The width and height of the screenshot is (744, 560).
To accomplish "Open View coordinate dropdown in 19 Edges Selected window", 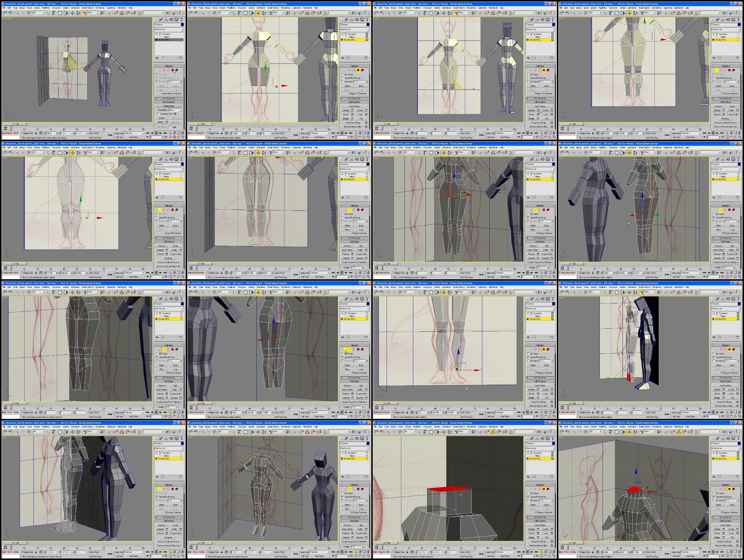I will point(650,153).
